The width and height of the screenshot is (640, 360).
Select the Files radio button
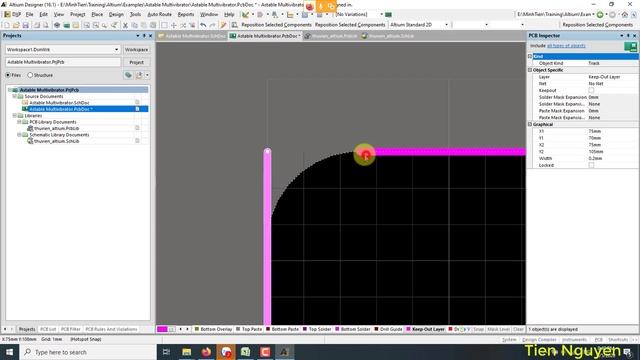[8, 75]
